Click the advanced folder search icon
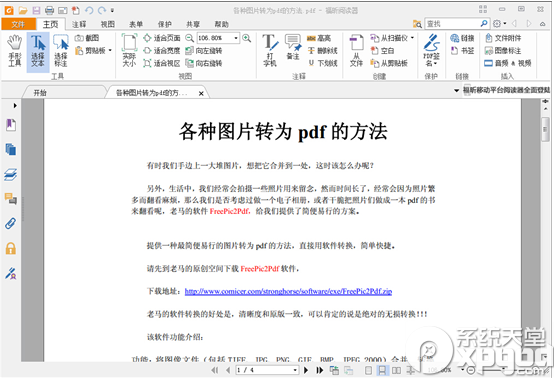This screenshot has height=378, width=554. [x=417, y=24]
